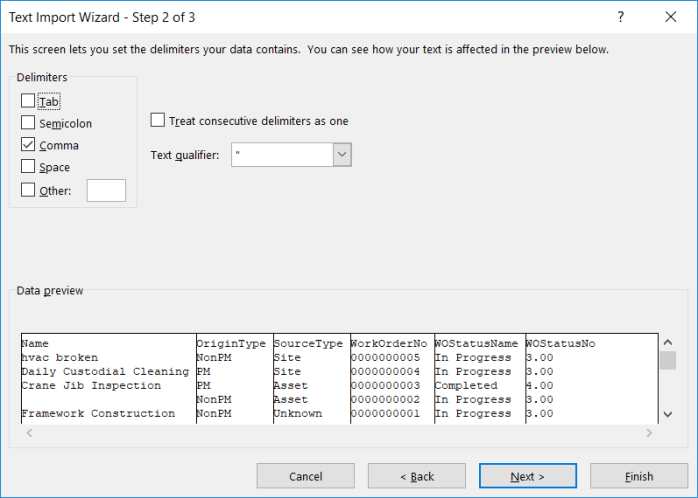Click the data preview scroll down arrow

[x=667, y=414]
